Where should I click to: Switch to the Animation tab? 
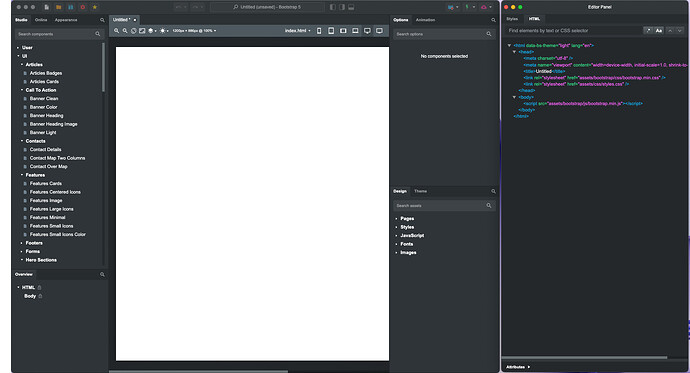point(426,20)
